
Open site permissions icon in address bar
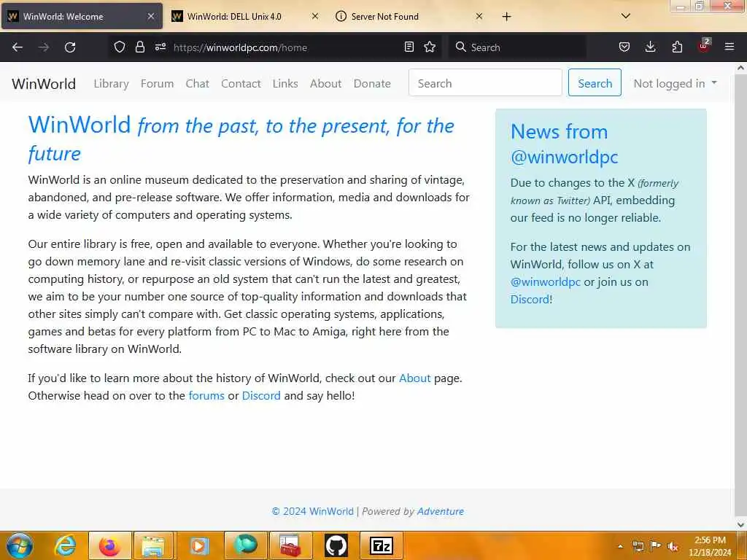[x=160, y=47]
